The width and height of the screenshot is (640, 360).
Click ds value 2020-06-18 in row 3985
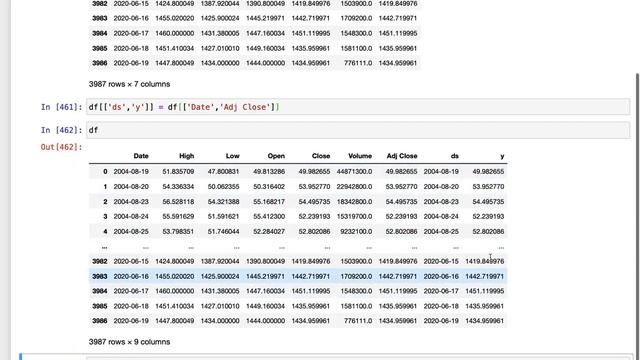click(441, 306)
